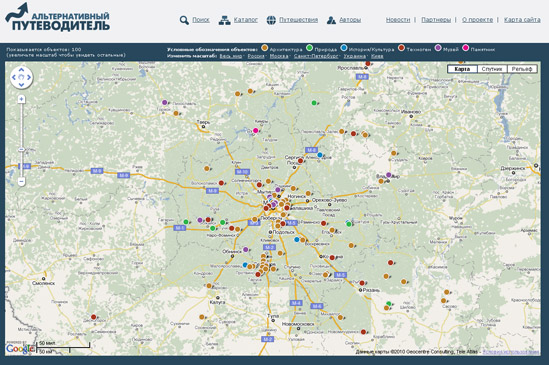Image resolution: width=549 pixels, height=365 pixels.
Task: Click the globe travel icon
Action: pos(271,20)
